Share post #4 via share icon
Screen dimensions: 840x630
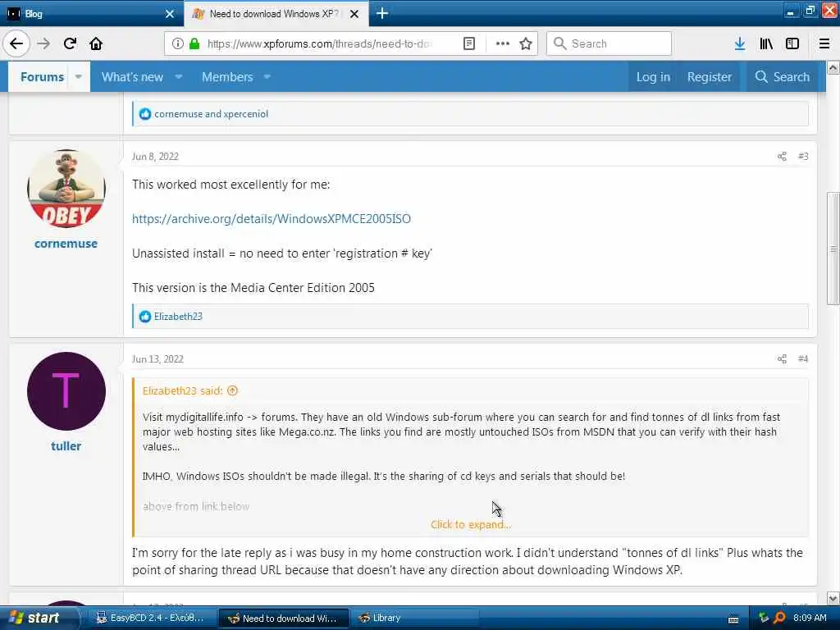point(782,359)
